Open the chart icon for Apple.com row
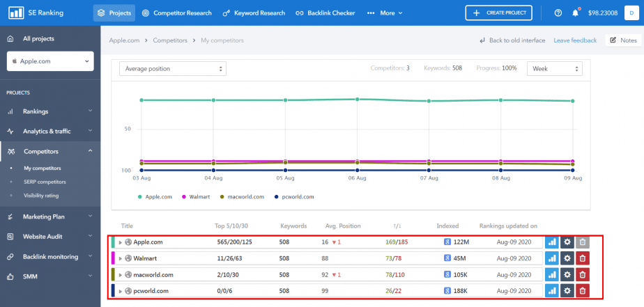 pos(551,242)
